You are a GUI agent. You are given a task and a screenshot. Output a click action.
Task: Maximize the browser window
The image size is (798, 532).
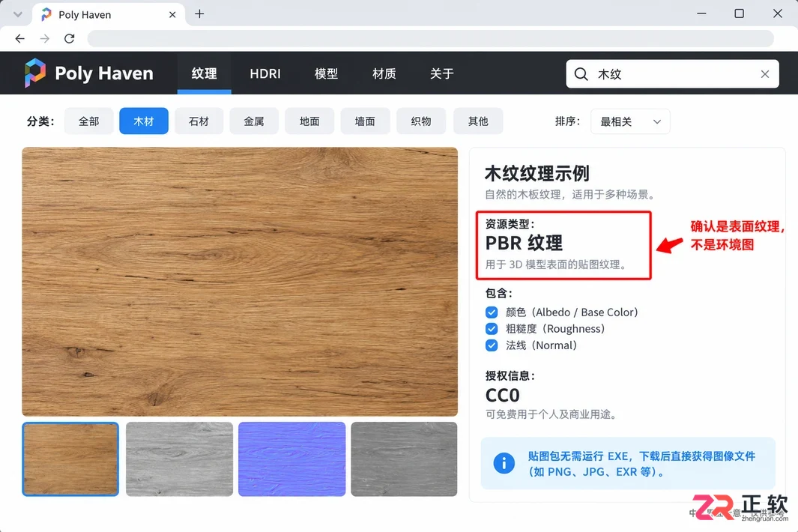click(x=739, y=13)
